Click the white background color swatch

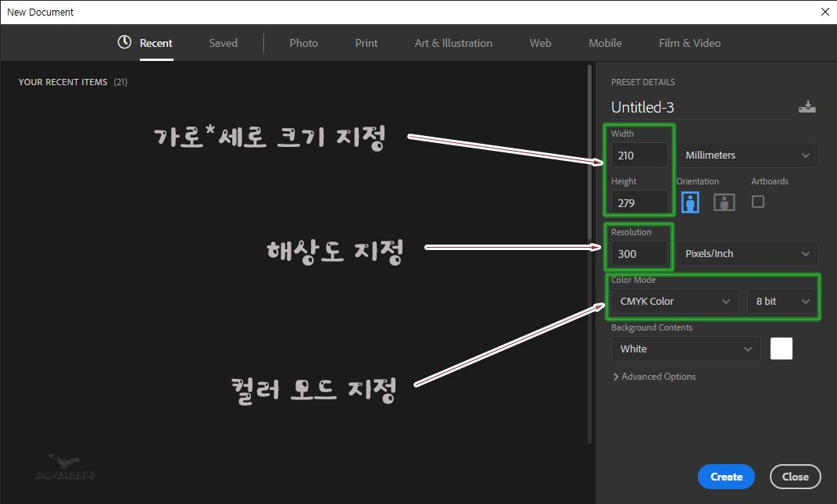click(x=782, y=349)
